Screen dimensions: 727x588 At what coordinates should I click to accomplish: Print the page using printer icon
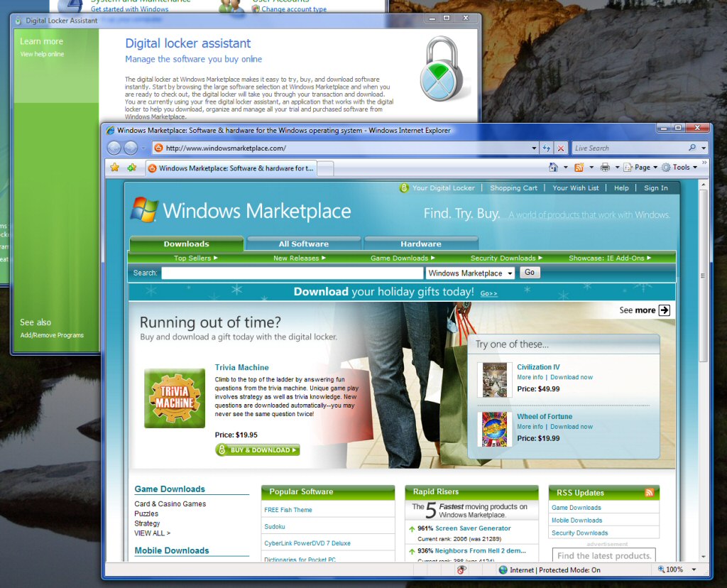coord(605,168)
